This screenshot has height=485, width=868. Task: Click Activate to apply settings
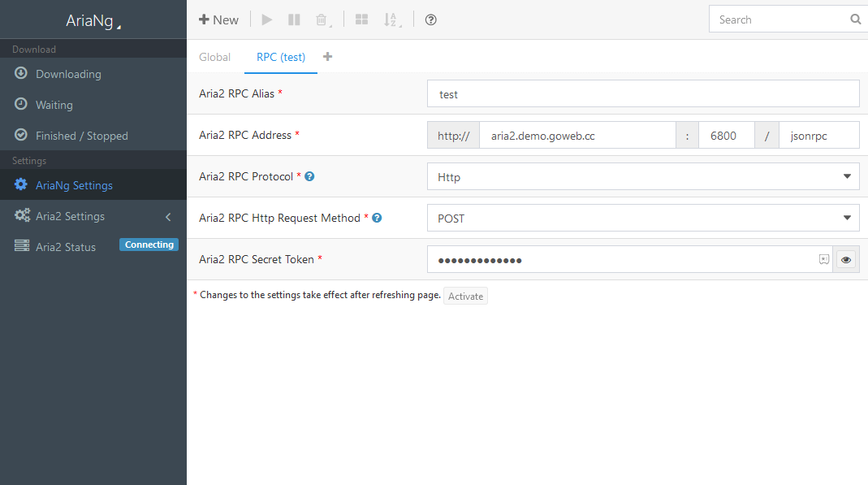(465, 296)
